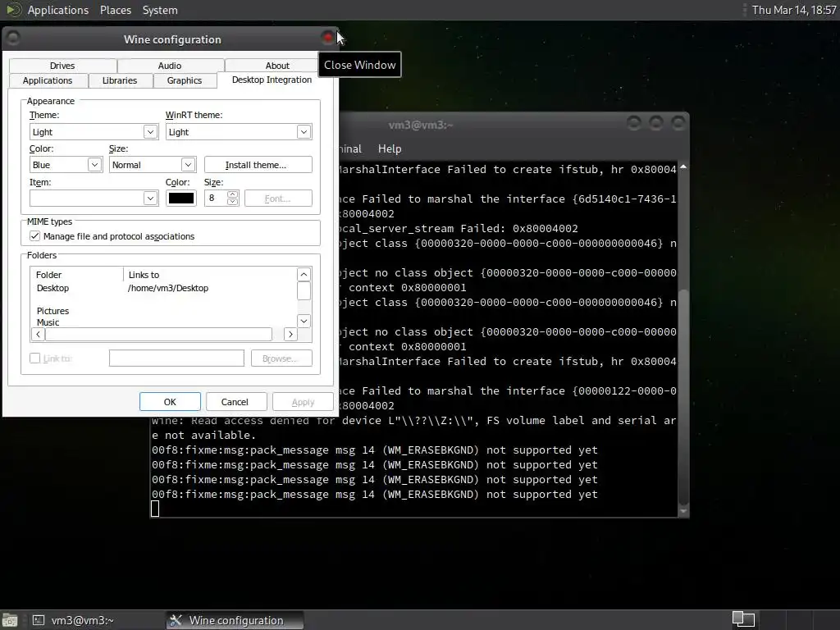Switch to the Libraries tab
The height and width of the screenshot is (630, 840).
120,80
